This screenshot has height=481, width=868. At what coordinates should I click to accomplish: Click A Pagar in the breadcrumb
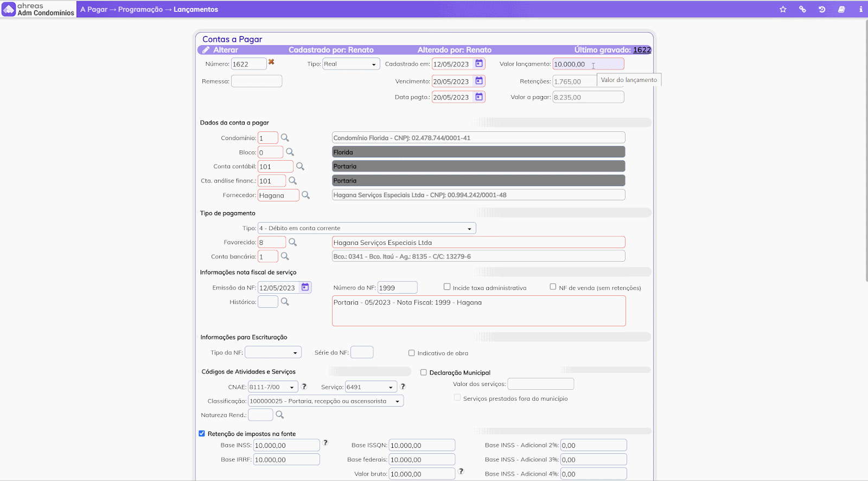[x=94, y=9]
